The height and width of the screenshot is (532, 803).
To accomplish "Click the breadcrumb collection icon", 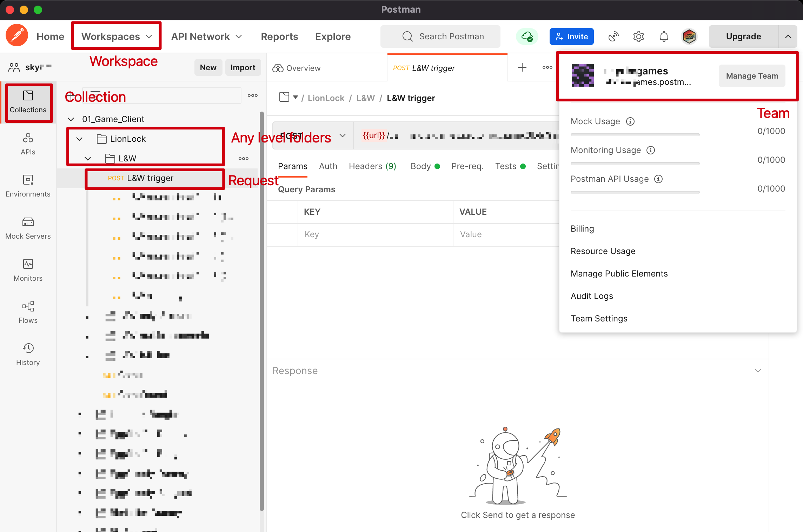I will coord(284,97).
